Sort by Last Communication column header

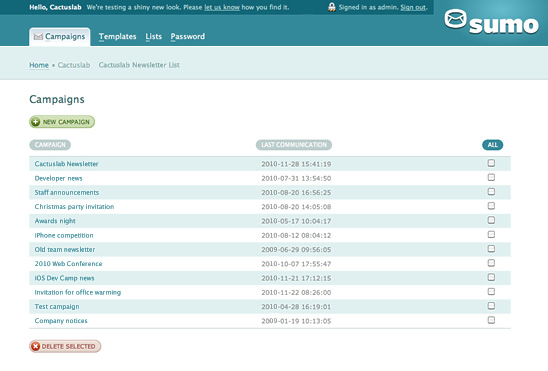pyautogui.click(x=294, y=145)
